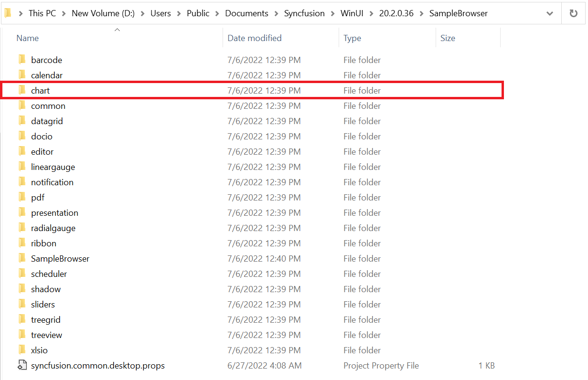588x380 pixels.
Task: Click the treeview folder icon
Action: pyautogui.click(x=22, y=335)
